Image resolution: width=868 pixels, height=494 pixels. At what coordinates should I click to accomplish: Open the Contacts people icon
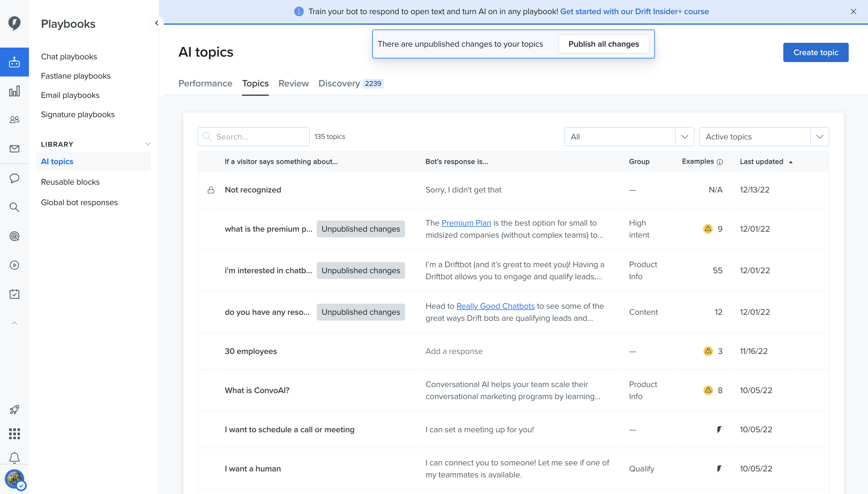click(x=14, y=120)
